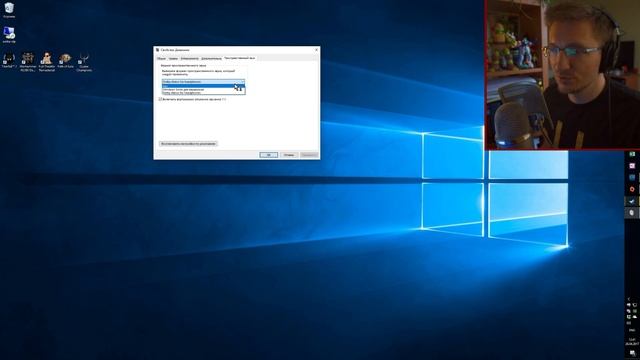This screenshot has height=360, width=640.
Task: Toggle the 7.1 virtual surround sound checkbox
Action: (160, 99)
